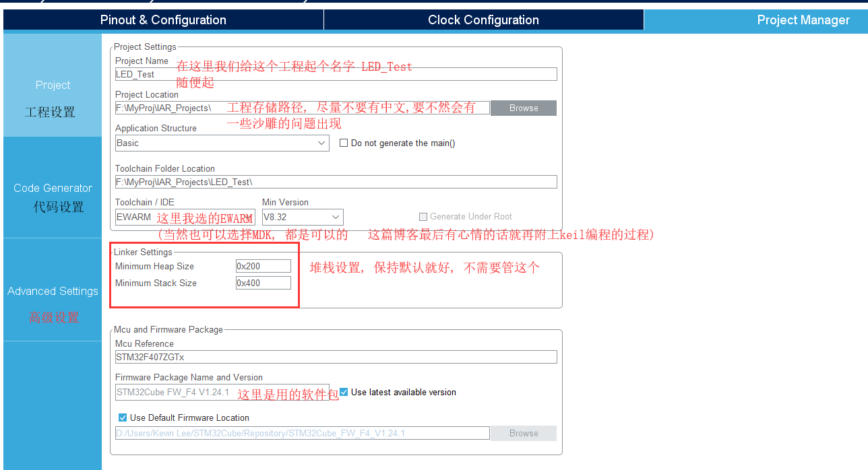The width and height of the screenshot is (868, 470).
Task: Toggle Use Default Firmware Location checkbox
Action: coord(123,417)
